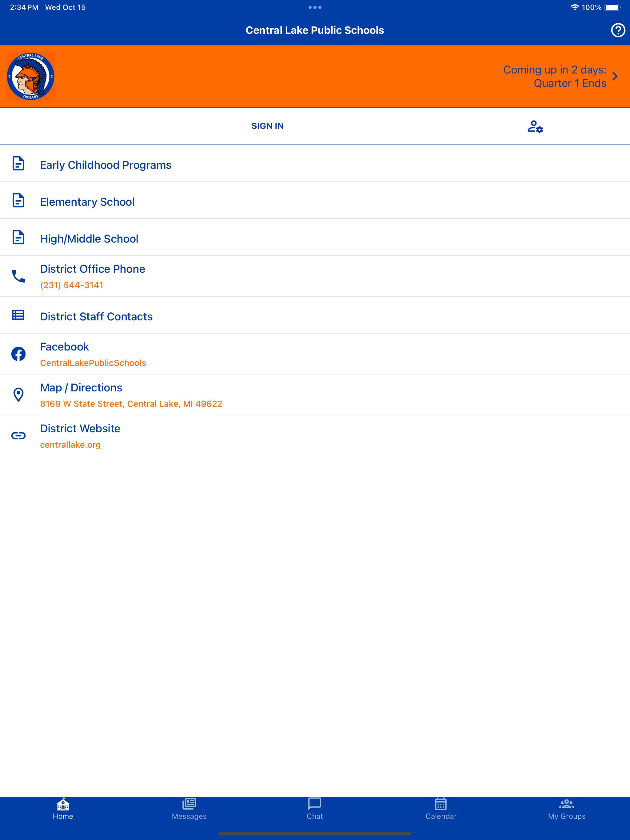Open the Facebook entry

315,354
